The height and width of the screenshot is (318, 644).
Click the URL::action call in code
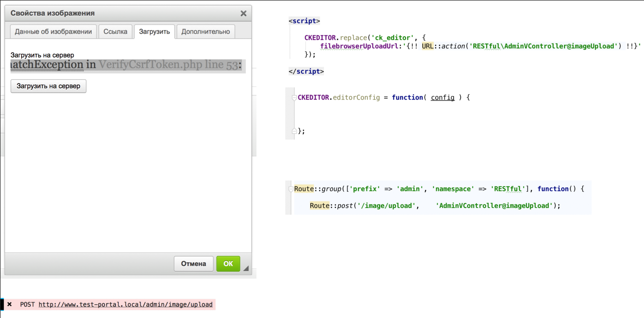443,46
